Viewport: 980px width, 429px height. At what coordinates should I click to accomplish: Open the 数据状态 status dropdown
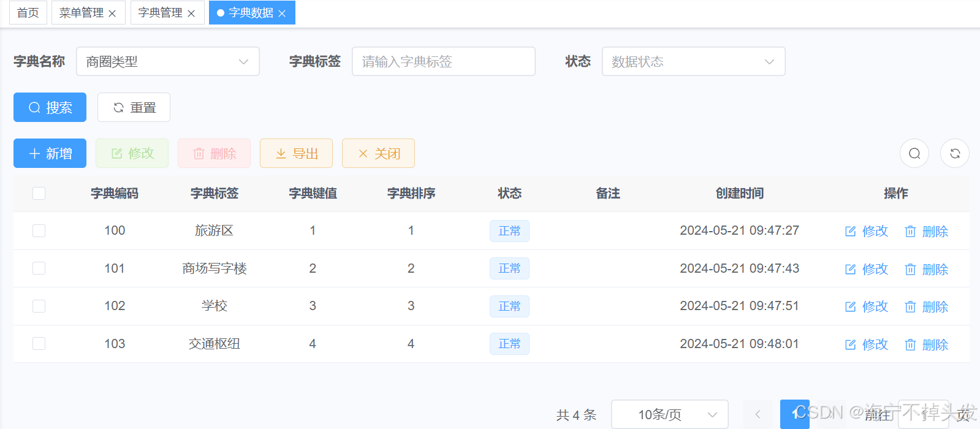(694, 61)
